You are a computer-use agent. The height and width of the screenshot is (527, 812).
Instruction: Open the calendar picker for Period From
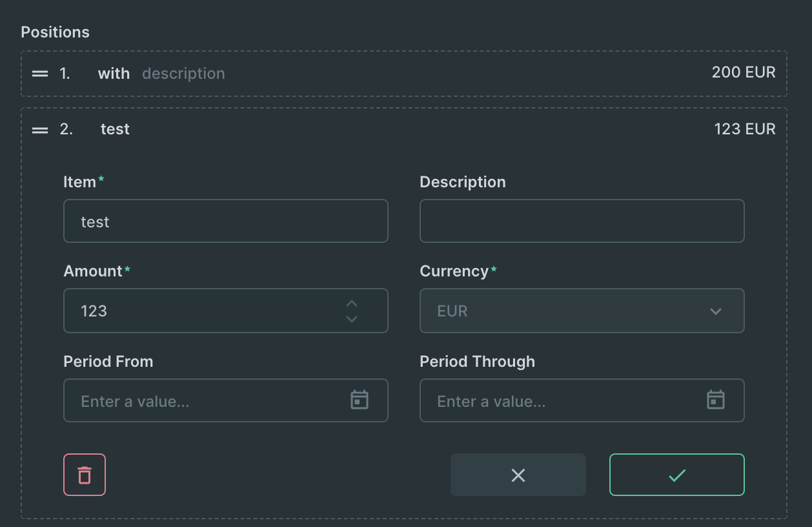[x=360, y=400]
